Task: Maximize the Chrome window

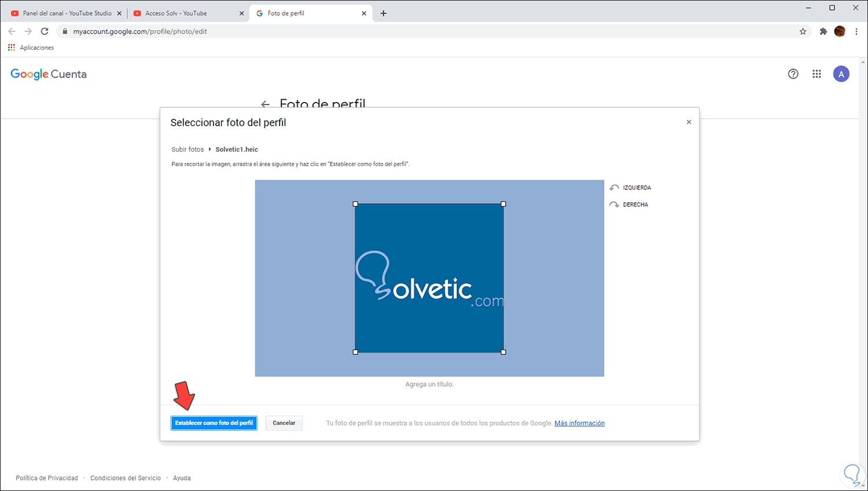Action: pos(832,8)
